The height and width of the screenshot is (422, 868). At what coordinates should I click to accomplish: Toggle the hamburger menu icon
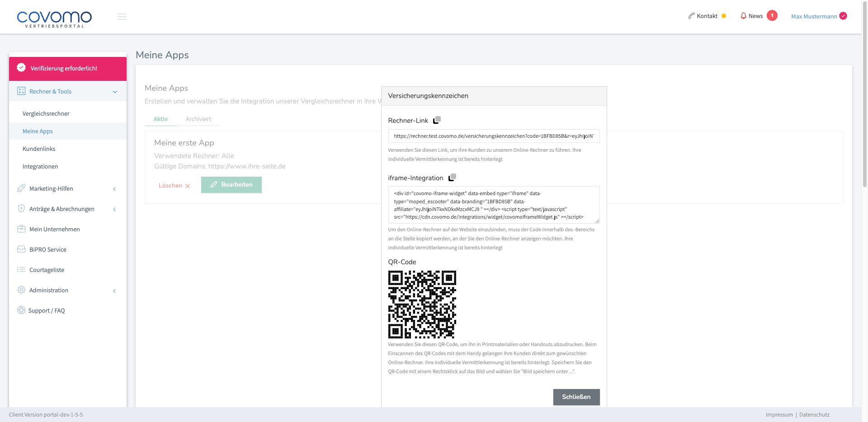(x=122, y=17)
